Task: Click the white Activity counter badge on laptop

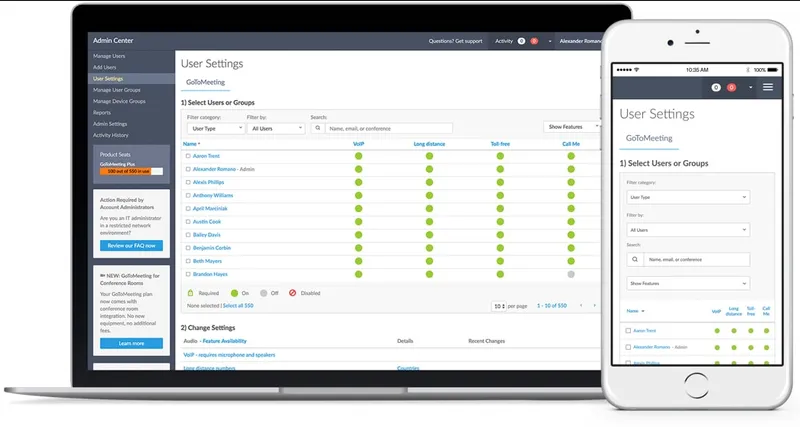Action: coord(521,41)
